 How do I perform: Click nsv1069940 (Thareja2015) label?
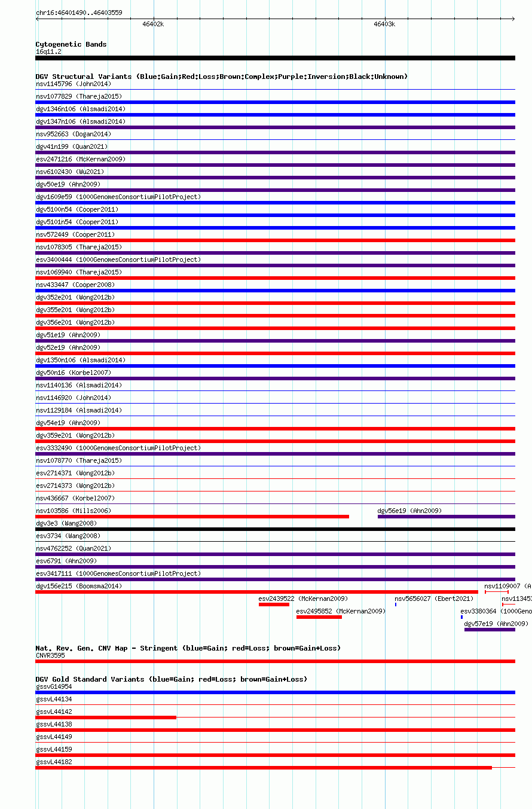[x=79, y=272]
